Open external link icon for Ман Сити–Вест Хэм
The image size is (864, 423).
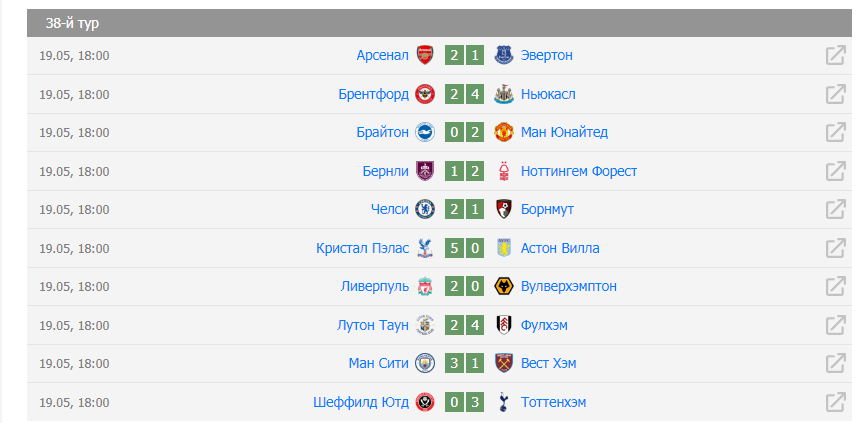tap(835, 364)
